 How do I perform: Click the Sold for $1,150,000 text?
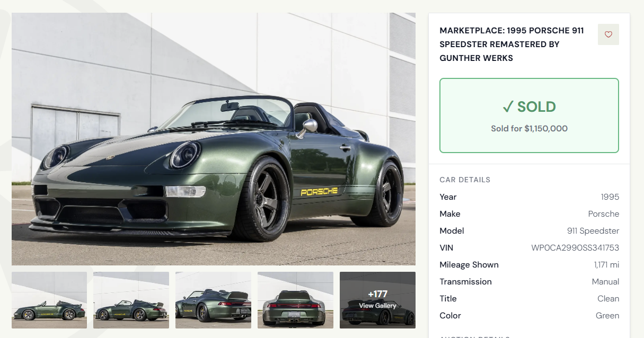(x=529, y=128)
